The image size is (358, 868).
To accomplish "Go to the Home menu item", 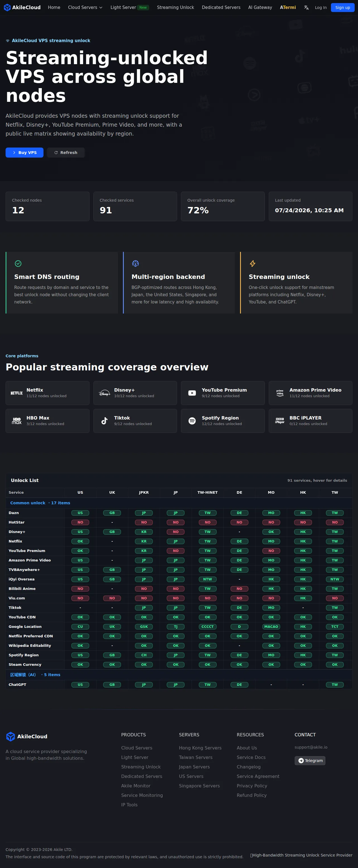I will (x=54, y=8).
